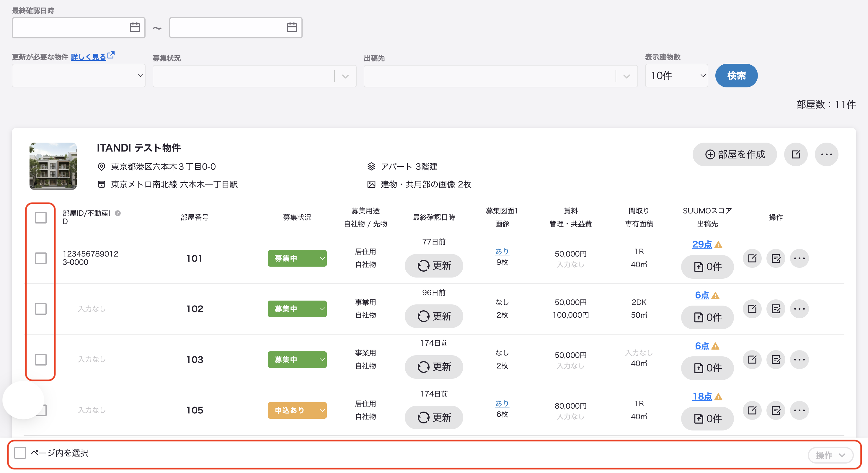Open more options for room 103
Image resolution: width=868 pixels, height=473 pixels.
(799, 360)
